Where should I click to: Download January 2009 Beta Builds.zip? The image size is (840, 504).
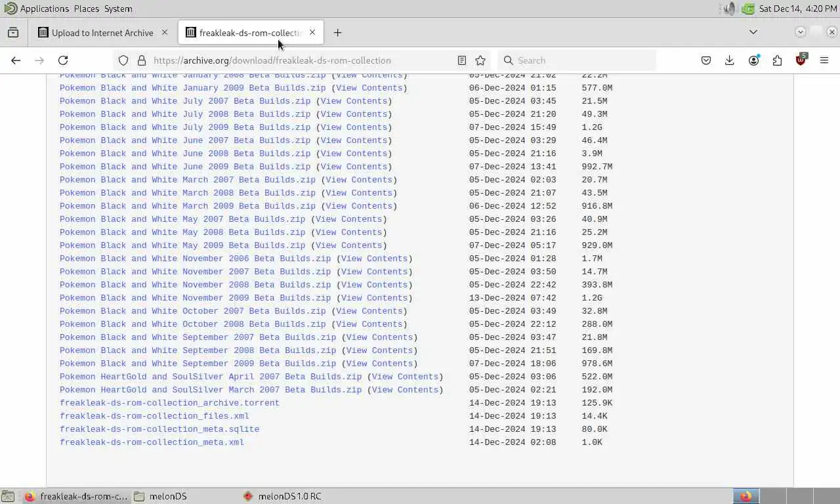point(192,88)
